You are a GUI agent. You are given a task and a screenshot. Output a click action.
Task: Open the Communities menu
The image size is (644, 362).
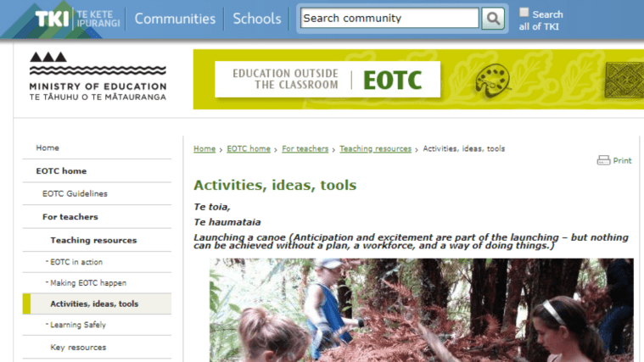(x=175, y=19)
